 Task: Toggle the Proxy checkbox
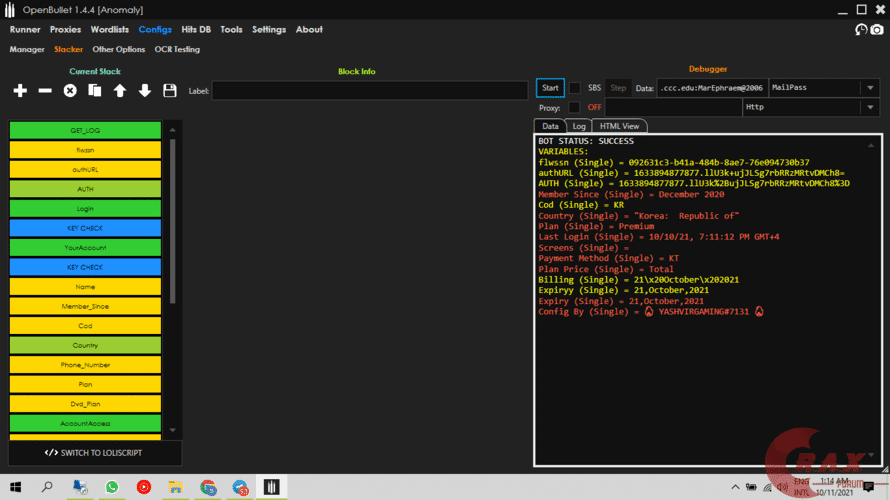point(574,107)
